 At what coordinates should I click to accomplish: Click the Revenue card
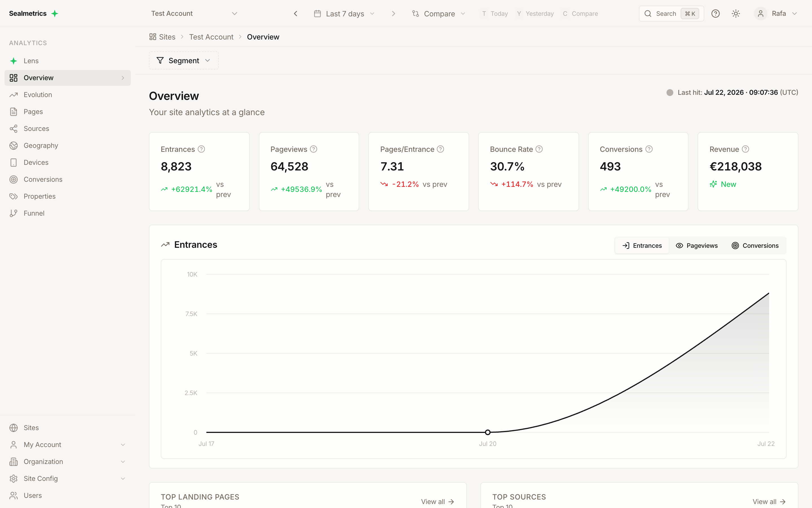click(x=748, y=171)
